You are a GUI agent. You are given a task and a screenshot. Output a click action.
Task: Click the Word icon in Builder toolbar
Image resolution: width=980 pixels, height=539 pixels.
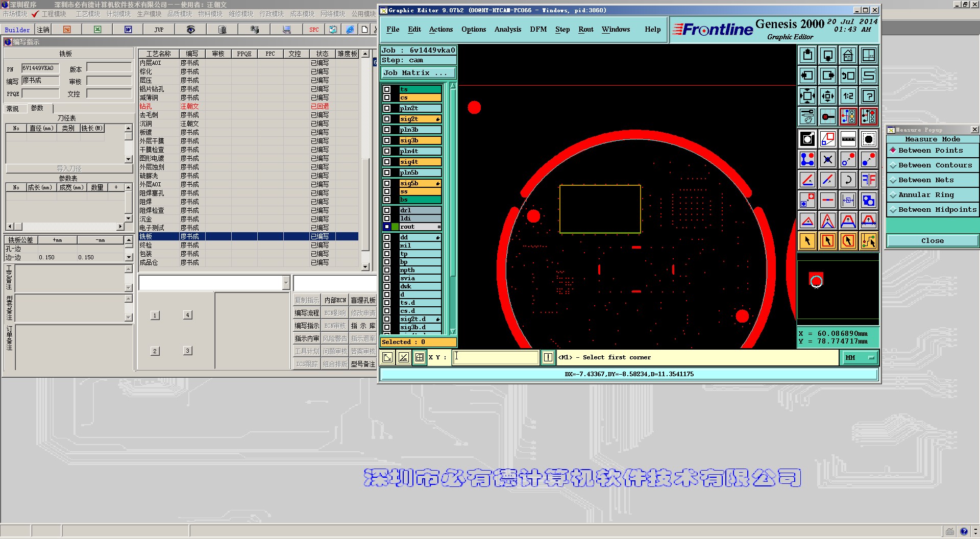[x=128, y=30]
